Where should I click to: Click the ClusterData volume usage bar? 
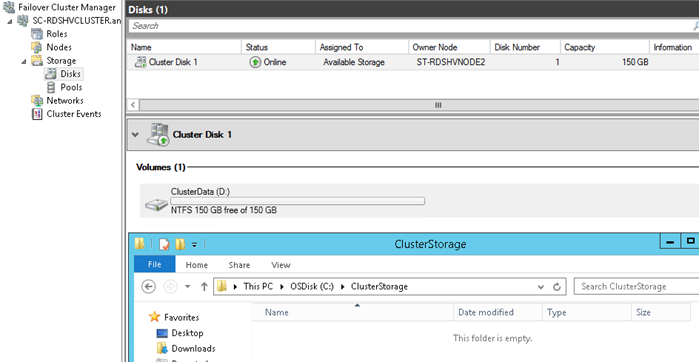(298, 201)
